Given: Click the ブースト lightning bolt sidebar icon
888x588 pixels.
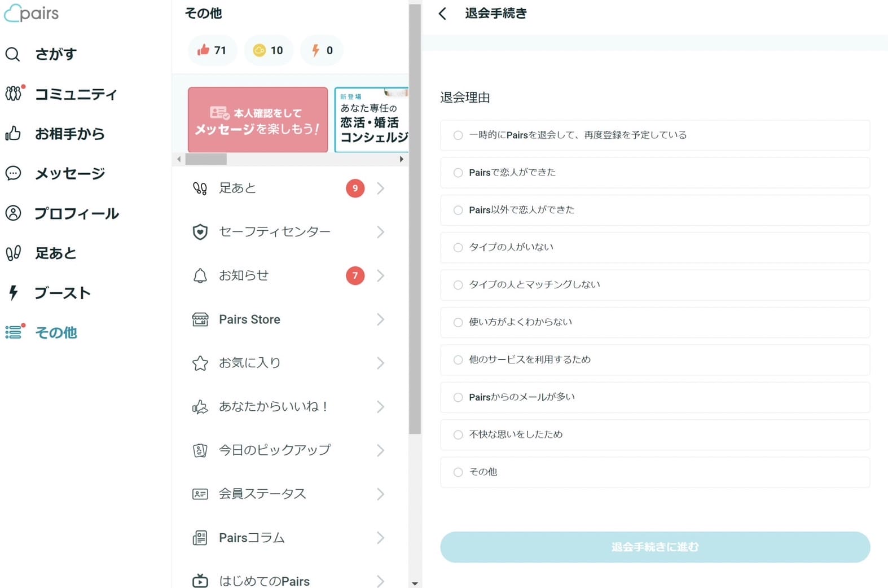Looking at the screenshot, I should coord(13,292).
